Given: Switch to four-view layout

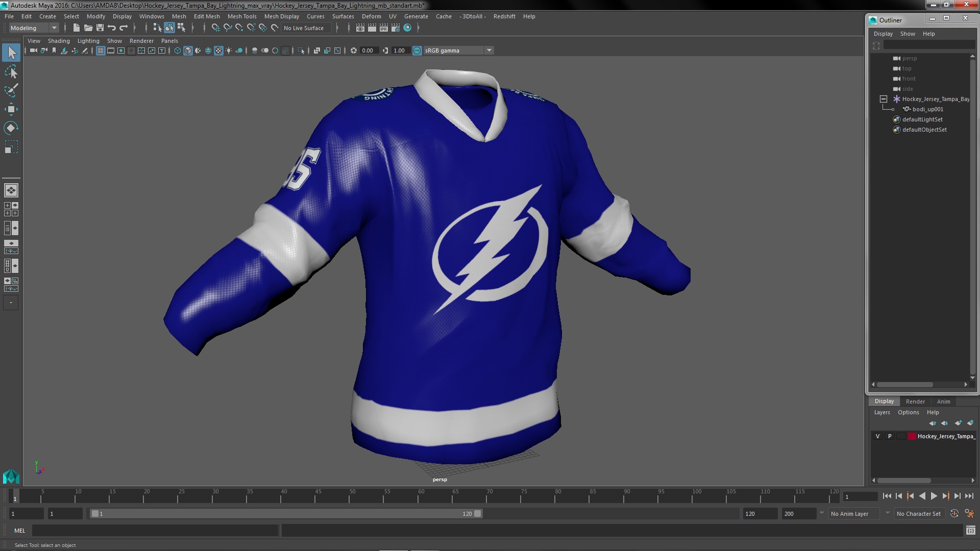Looking at the screenshot, I should pyautogui.click(x=11, y=209).
